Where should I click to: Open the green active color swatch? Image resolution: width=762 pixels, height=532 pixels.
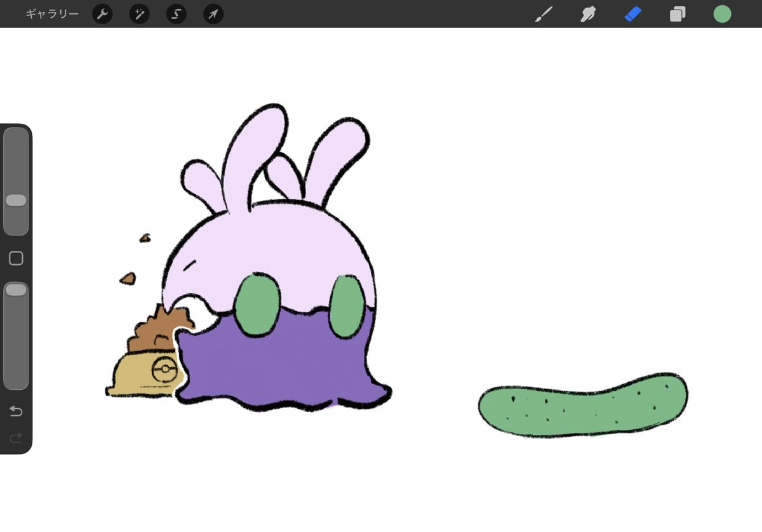coord(722,14)
